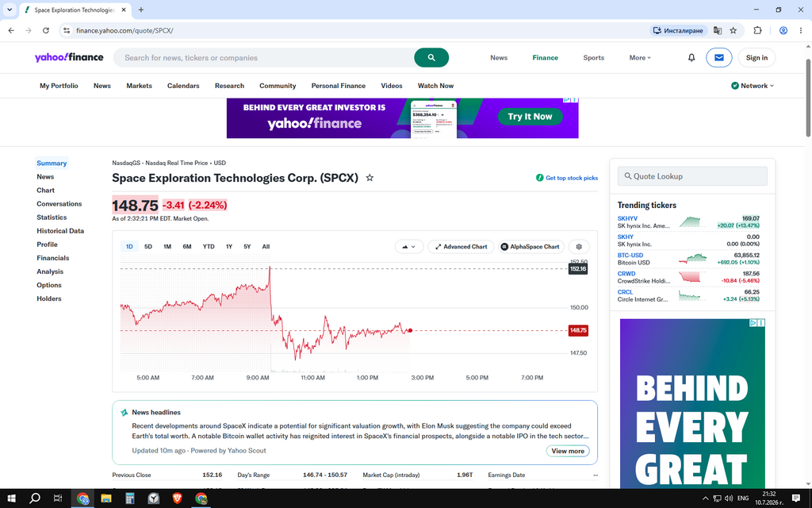The width and height of the screenshot is (812, 508).
Task: Select the 5Y chart range
Action: coord(247,247)
